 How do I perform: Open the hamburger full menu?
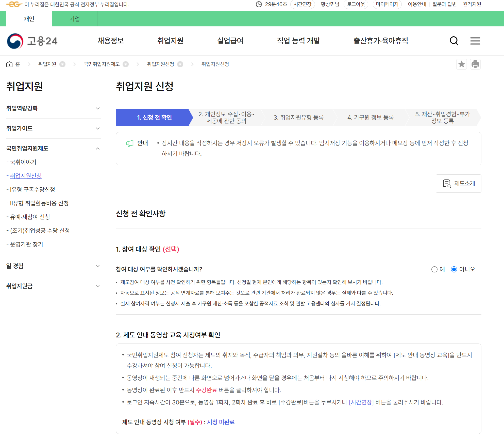click(475, 41)
